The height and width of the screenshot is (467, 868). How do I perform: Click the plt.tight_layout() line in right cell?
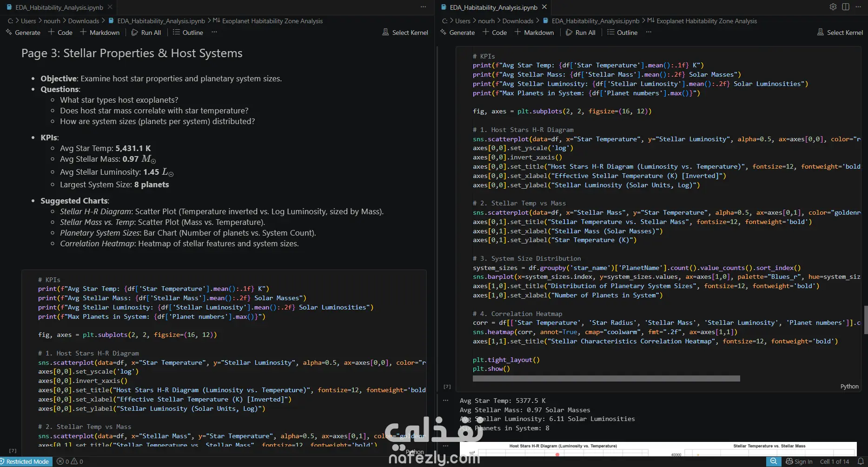pos(506,360)
